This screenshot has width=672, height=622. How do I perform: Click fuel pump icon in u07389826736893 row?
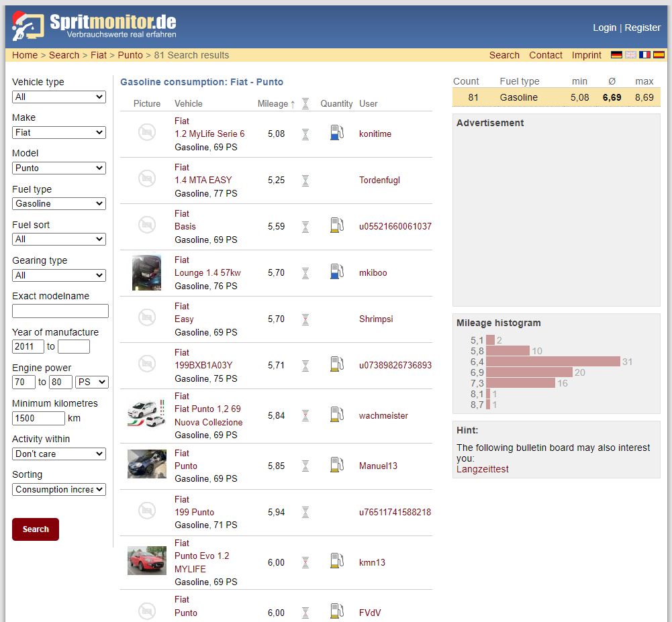point(337,364)
